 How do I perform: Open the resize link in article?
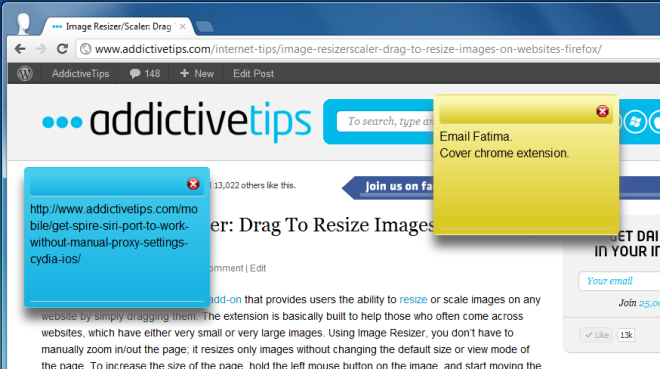coord(413,300)
